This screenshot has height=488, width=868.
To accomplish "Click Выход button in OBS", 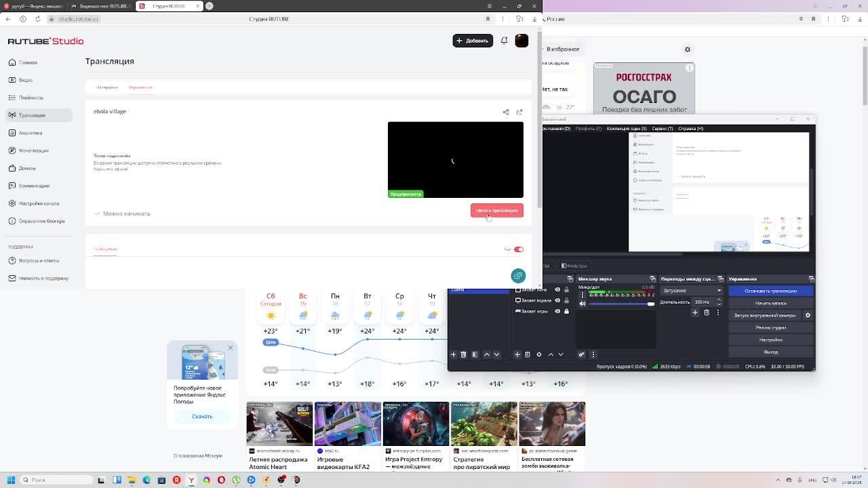I will point(770,352).
